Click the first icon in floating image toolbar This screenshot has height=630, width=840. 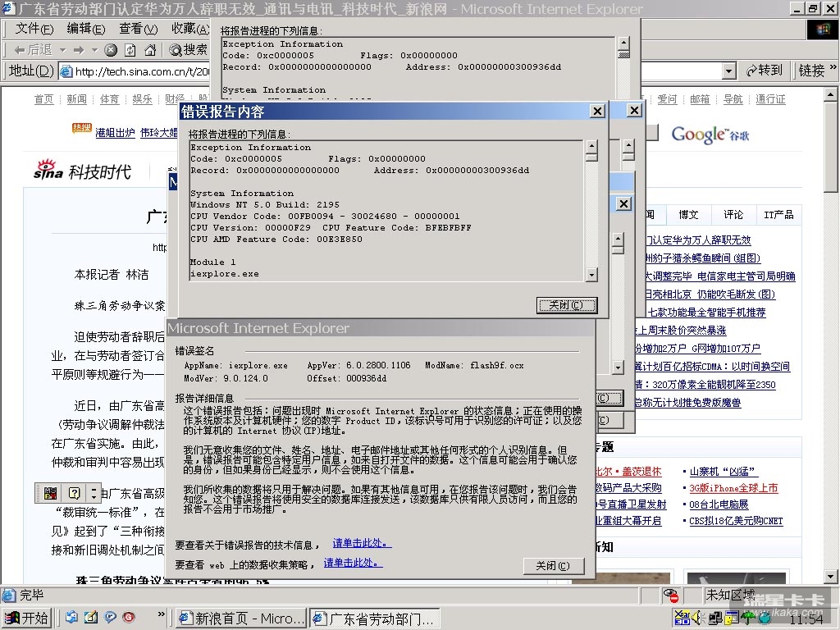(50, 493)
